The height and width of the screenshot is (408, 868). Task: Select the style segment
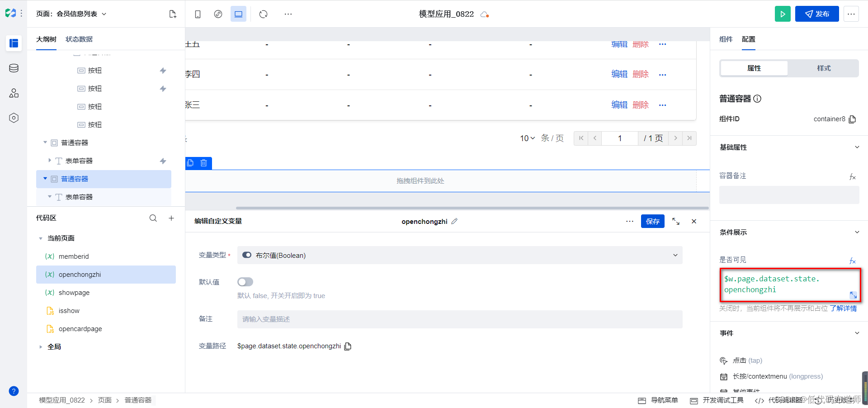[x=824, y=68]
